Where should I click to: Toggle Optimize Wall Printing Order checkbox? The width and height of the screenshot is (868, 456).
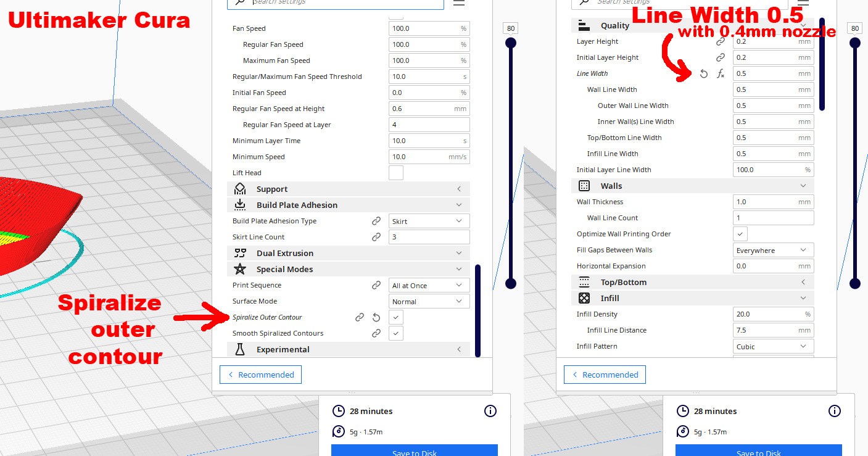[x=740, y=234]
